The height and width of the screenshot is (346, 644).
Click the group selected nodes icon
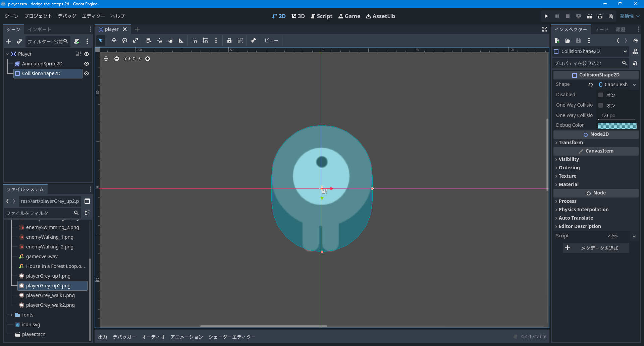point(240,41)
